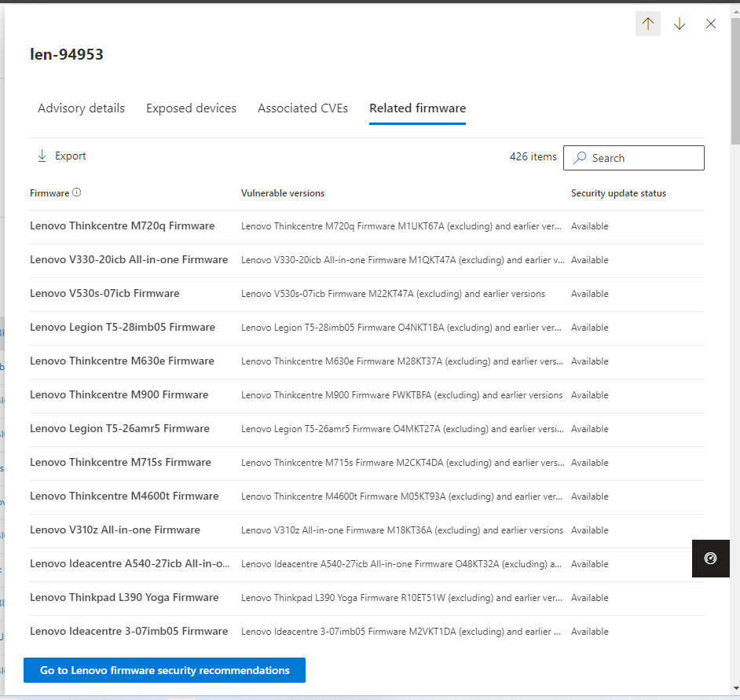Click vulnerable version text M18KT36A
The width and height of the screenshot is (740, 700).
coord(409,530)
